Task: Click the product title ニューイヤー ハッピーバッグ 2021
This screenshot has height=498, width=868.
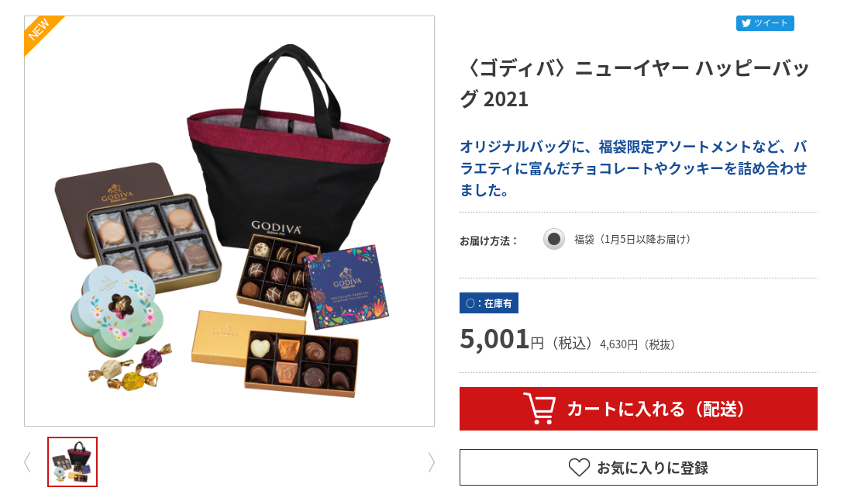Action: tap(635, 84)
